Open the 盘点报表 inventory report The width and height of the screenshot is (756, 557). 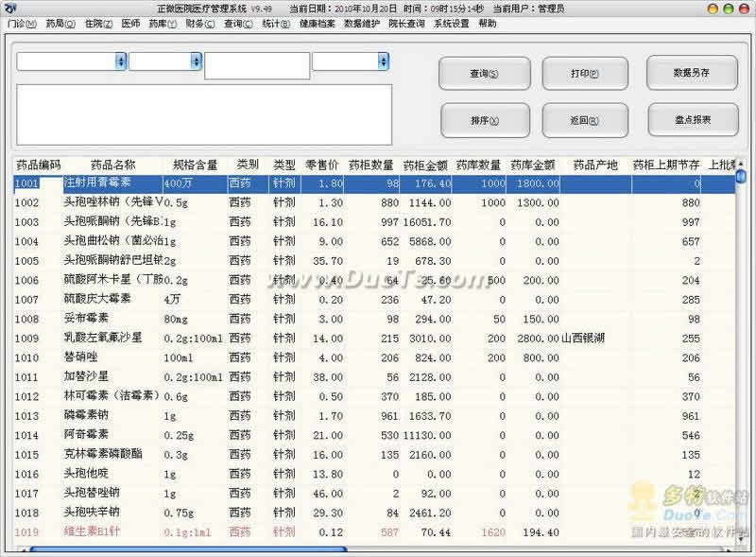tap(692, 120)
